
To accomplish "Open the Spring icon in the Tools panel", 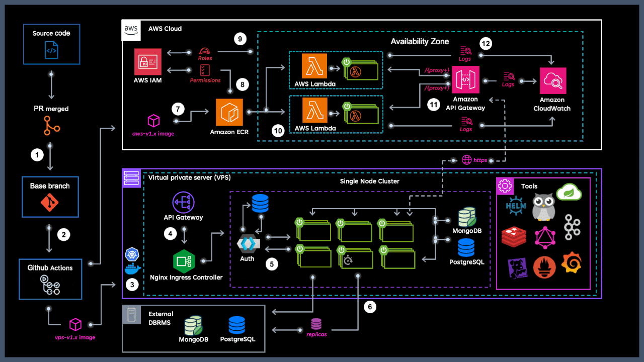I will click(570, 193).
